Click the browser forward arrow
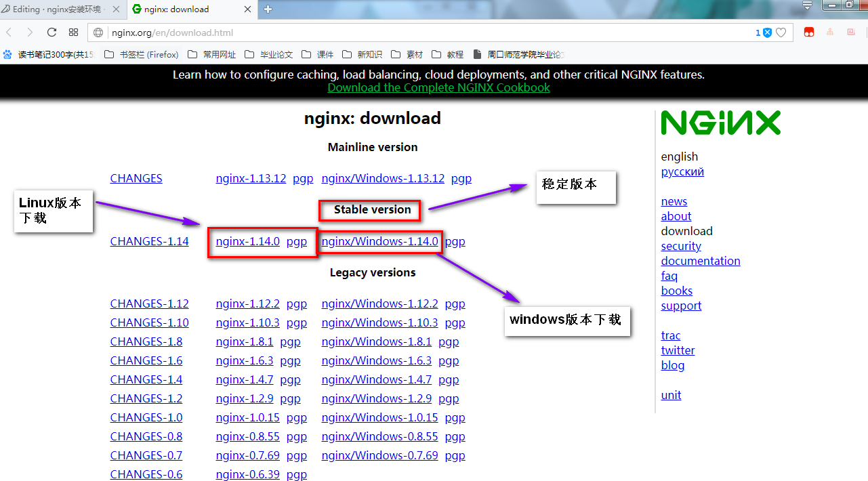This screenshot has width=868, height=481. click(x=29, y=33)
